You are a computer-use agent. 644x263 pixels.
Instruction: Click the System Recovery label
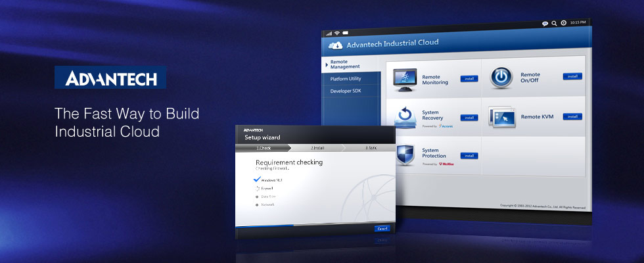[432, 115]
